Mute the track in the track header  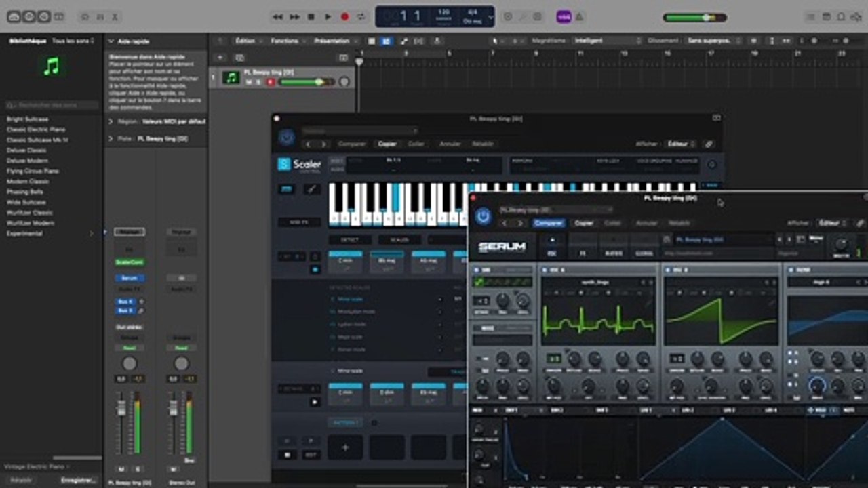(249, 82)
